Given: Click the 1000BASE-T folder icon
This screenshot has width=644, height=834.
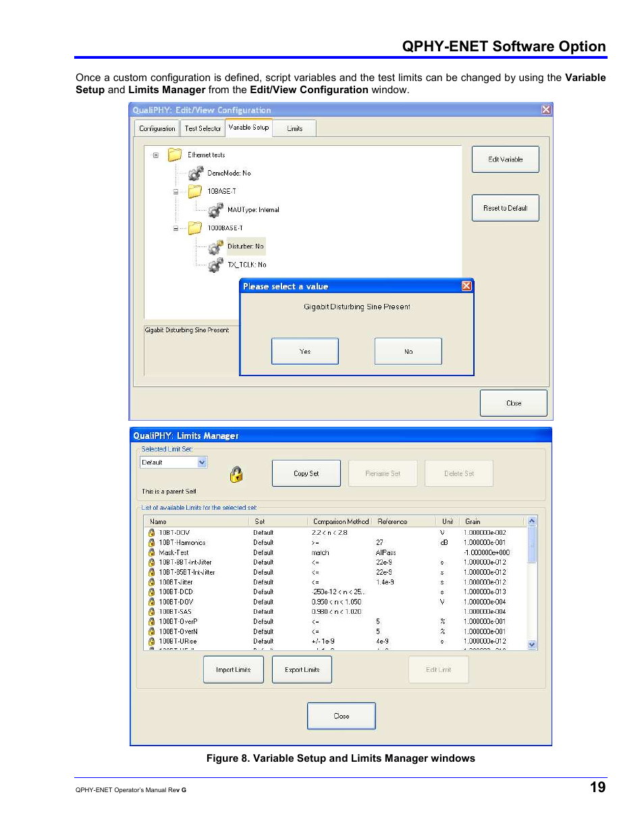Looking at the screenshot, I should [195, 228].
